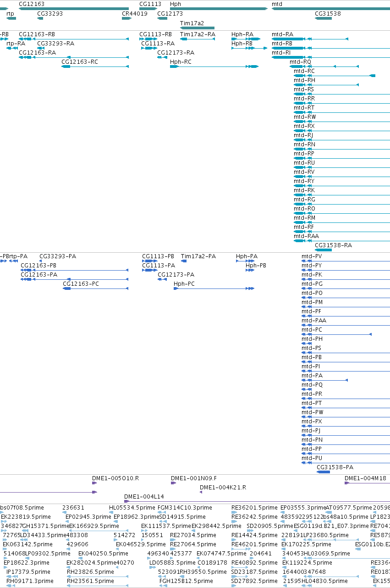
Task: Select EST SD14915.5prime label
Action: 182,517
